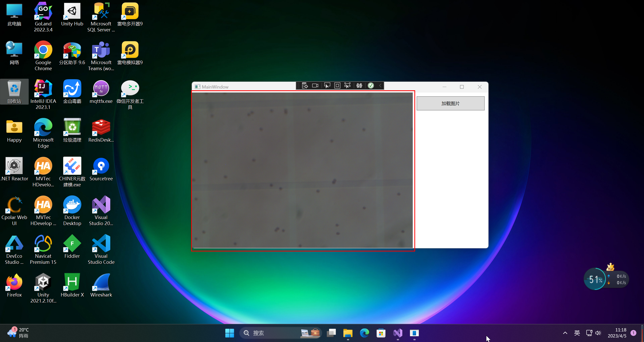Screen dimensions: 644x342
Task: Click Visual Studio icon in taskbar
Action: (398, 333)
